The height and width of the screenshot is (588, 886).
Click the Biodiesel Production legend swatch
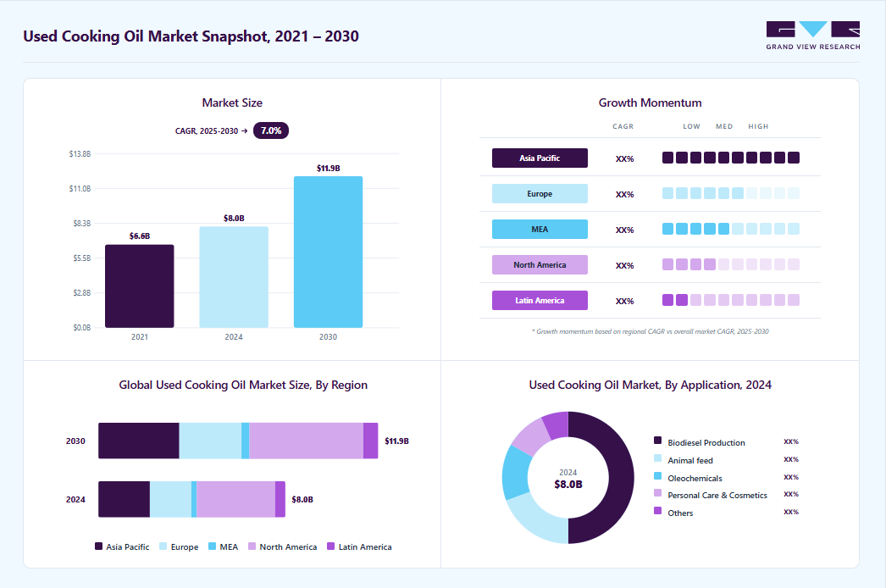pos(657,441)
